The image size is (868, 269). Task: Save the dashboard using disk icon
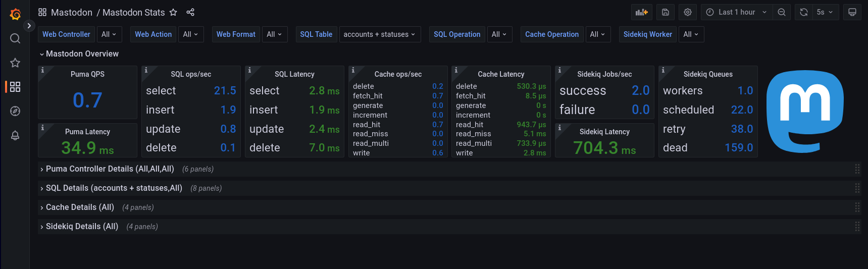click(x=666, y=12)
